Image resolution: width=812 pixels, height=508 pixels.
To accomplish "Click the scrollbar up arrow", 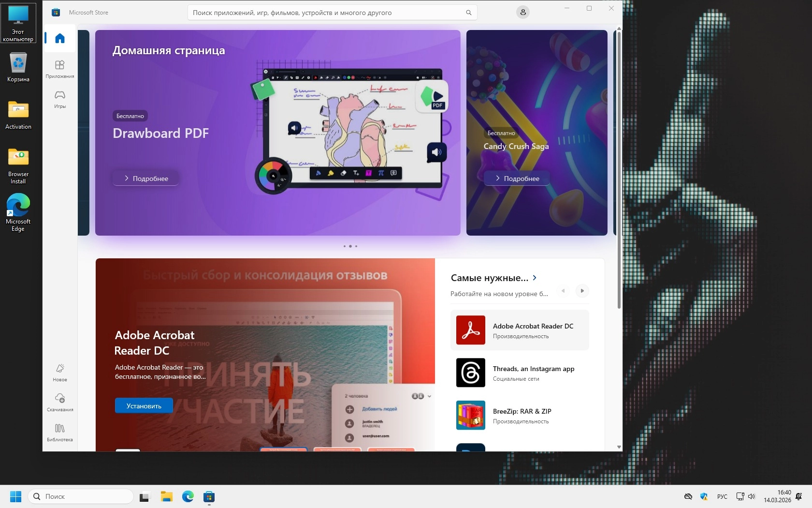I will [619, 29].
